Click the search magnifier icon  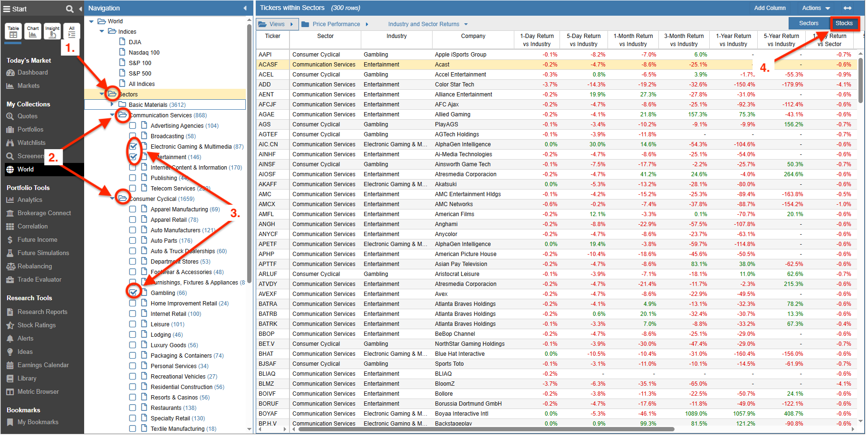tap(70, 9)
